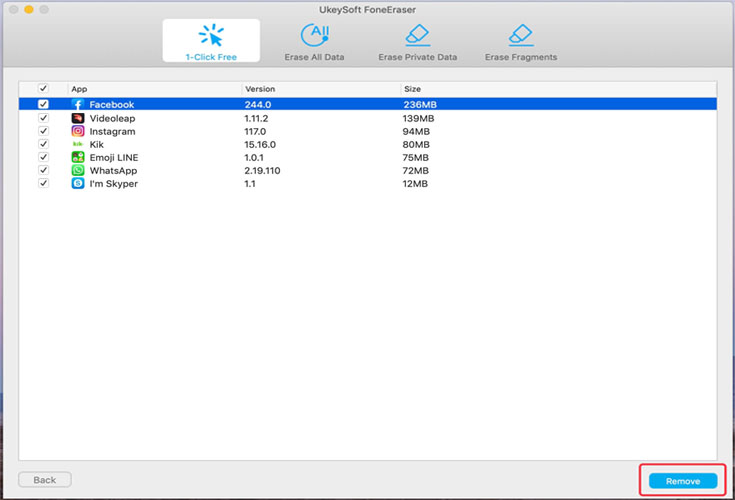Screen dimensions: 735x500
Task: Click the Instagram app icon
Action: pyautogui.click(x=78, y=131)
